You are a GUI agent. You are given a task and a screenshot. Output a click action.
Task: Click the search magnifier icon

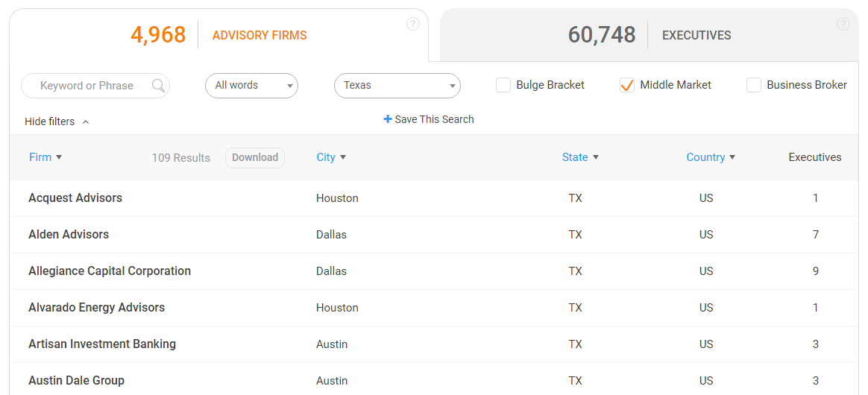[x=158, y=86]
